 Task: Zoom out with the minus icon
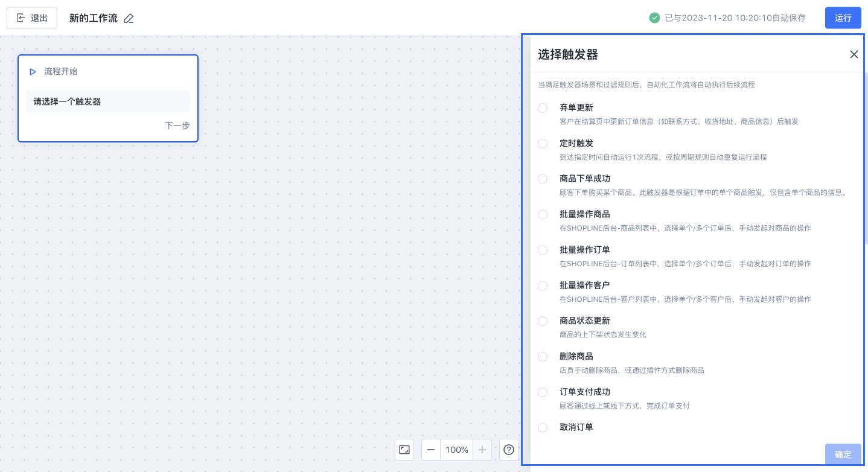(x=431, y=450)
